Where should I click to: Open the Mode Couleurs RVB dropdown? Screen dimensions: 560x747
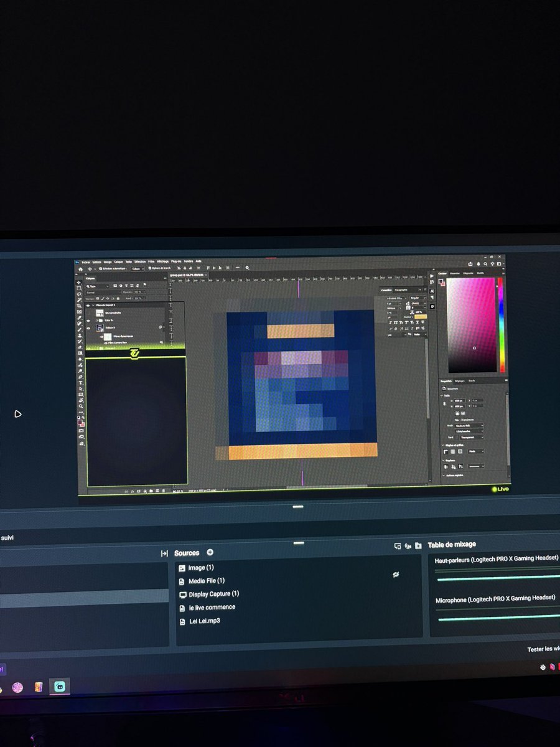tap(469, 426)
